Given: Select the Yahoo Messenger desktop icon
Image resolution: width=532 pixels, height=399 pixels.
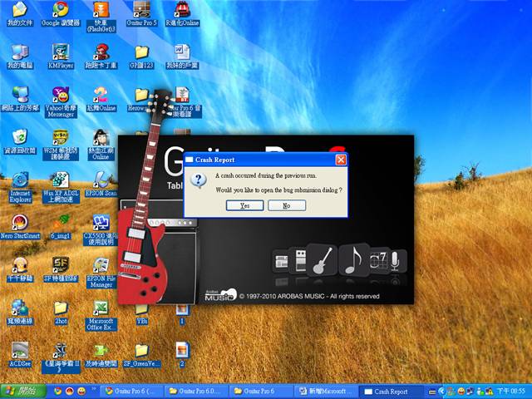Looking at the screenshot, I should tap(61, 101).
